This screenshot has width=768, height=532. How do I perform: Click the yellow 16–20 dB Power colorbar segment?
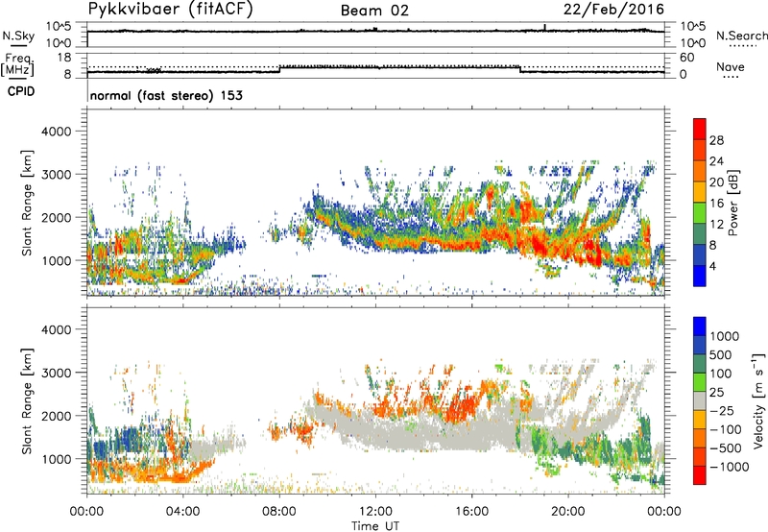click(x=700, y=192)
